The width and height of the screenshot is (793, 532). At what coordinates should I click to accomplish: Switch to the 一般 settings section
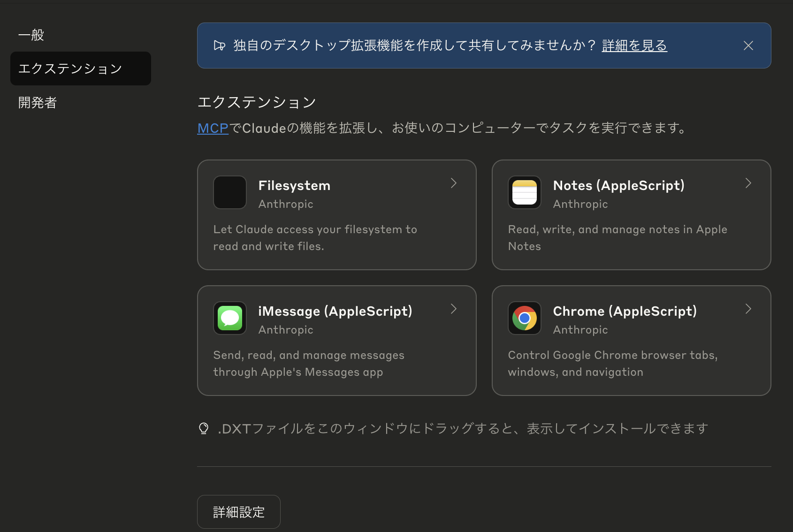pyautogui.click(x=31, y=35)
